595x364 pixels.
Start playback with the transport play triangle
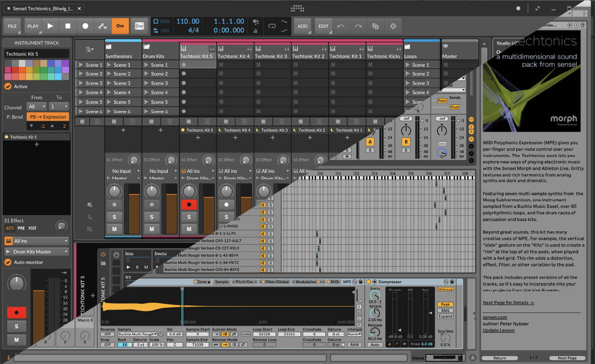(50, 26)
